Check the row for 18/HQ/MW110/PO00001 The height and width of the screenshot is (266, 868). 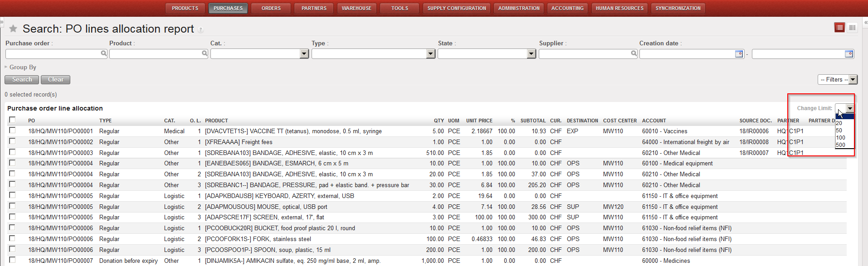[12, 131]
